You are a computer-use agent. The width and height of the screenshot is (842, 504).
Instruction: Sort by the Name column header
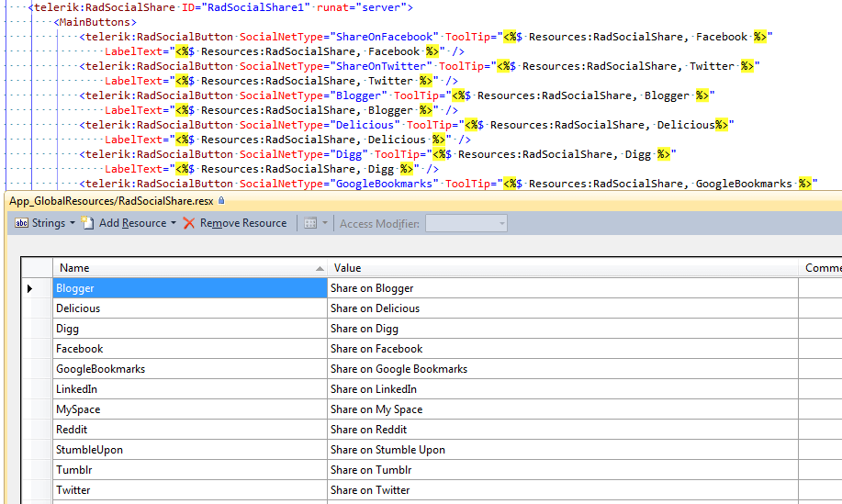click(x=189, y=267)
